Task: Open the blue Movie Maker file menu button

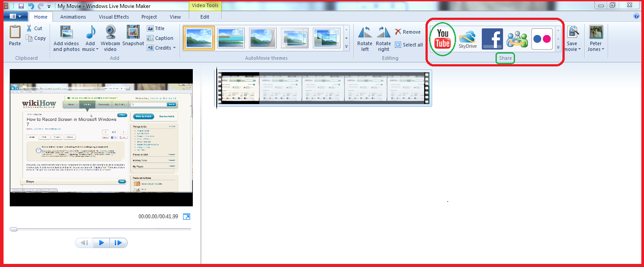Action: [x=16, y=16]
